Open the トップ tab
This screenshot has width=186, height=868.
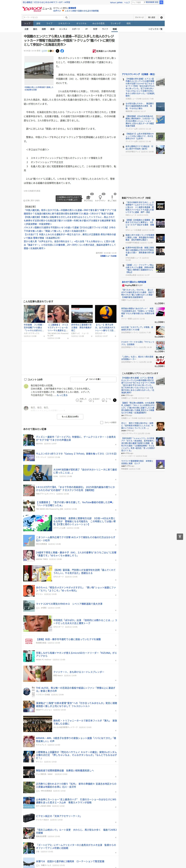click(x=27, y=24)
